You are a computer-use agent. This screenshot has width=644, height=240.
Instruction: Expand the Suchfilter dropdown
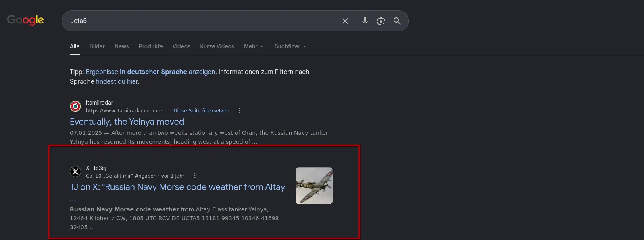point(290,46)
